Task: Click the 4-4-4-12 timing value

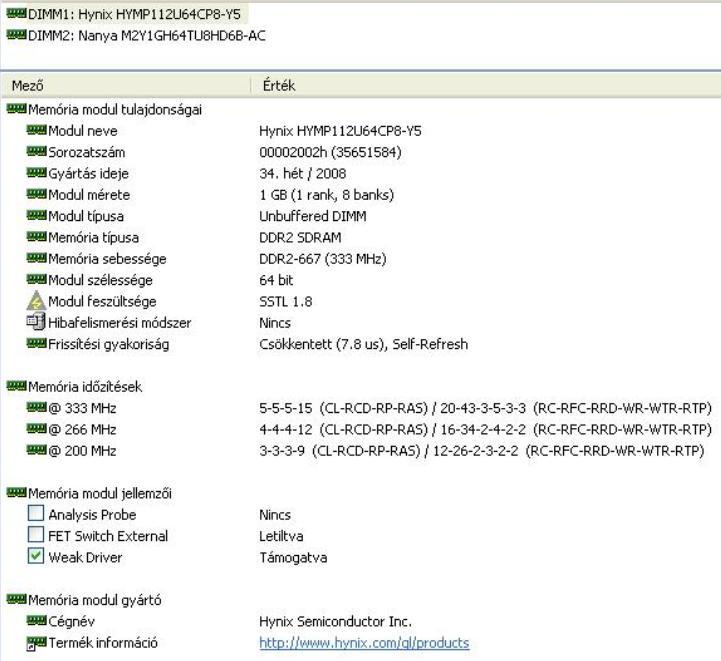Action: tap(286, 429)
